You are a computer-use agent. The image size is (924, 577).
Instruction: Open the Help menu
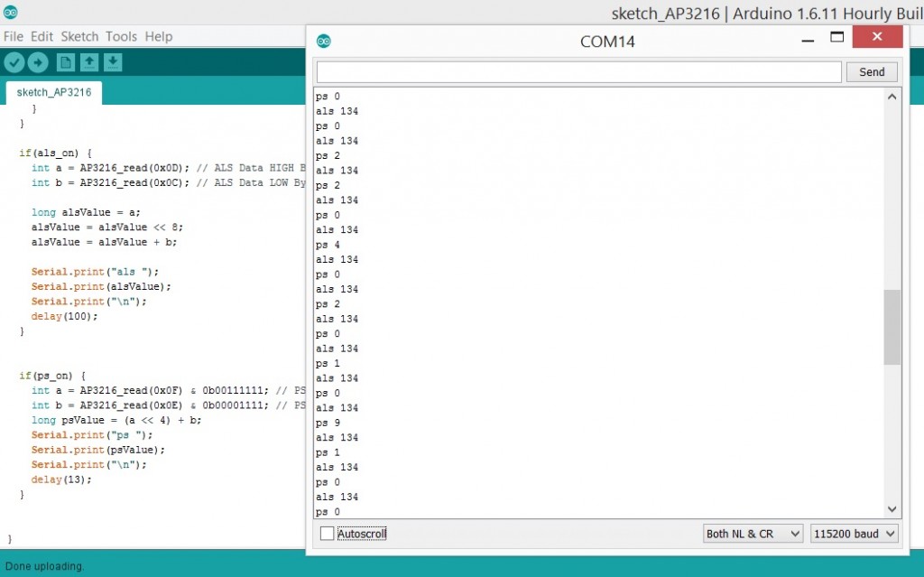point(159,37)
